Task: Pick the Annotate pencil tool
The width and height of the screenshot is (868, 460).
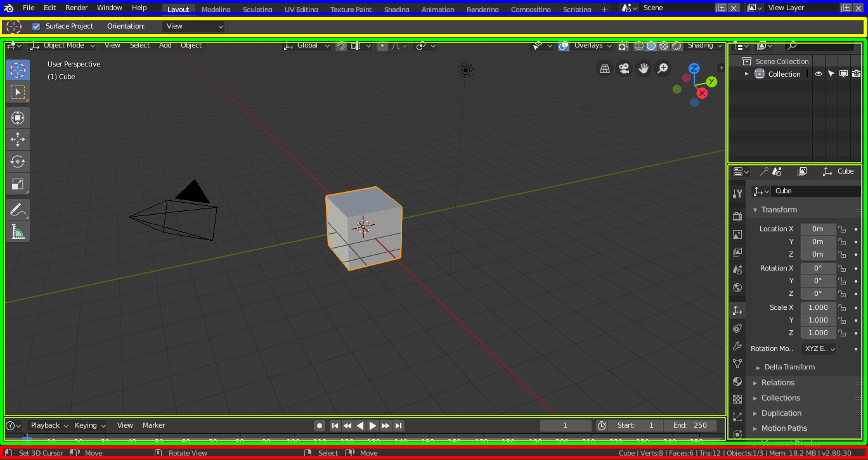Action: [x=18, y=209]
